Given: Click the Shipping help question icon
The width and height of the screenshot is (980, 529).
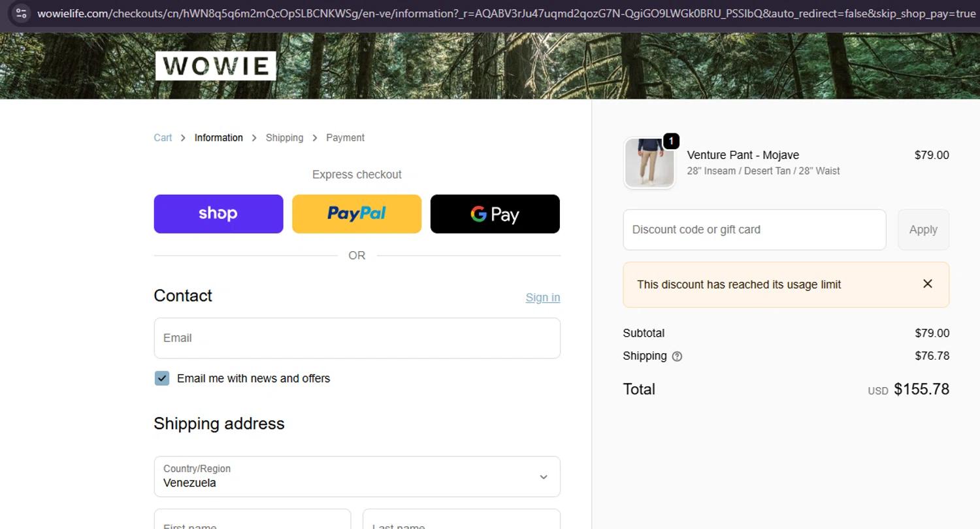Looking at the screenshot, I should point(677,356).
